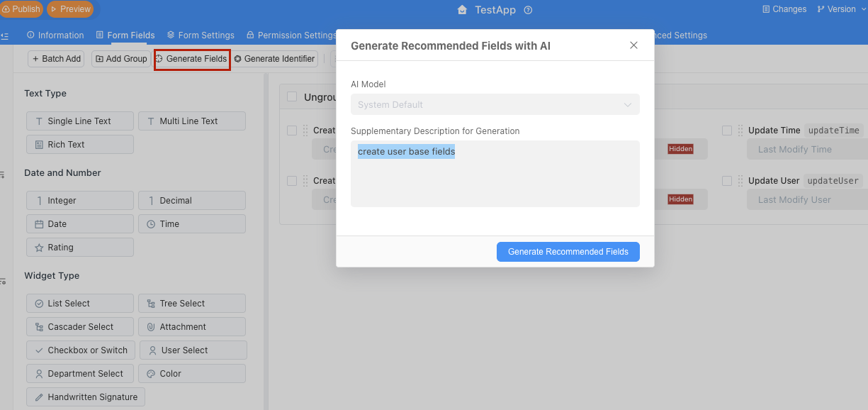This screenshot has width=868, height=410.
Task: Toggle the Update Time field checkbox
Action: [727, 131]
